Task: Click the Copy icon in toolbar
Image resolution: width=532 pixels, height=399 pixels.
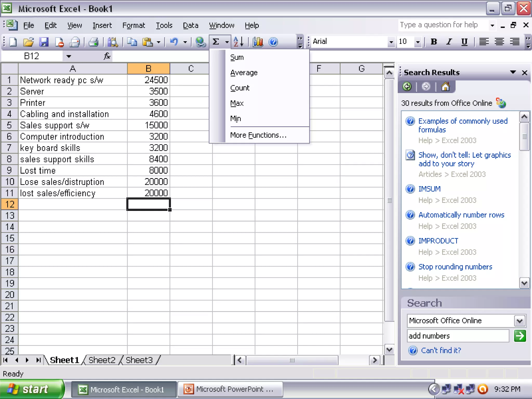Action: (x=132, y=42)
